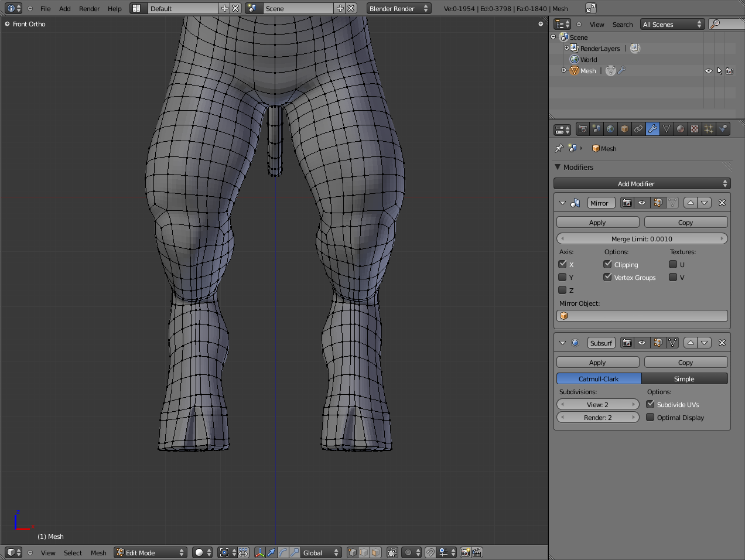Viewport: 745px width, 560px height.
Task: Open the Texture properties tab (checkerboard icon)
Action: coord(695,129)
